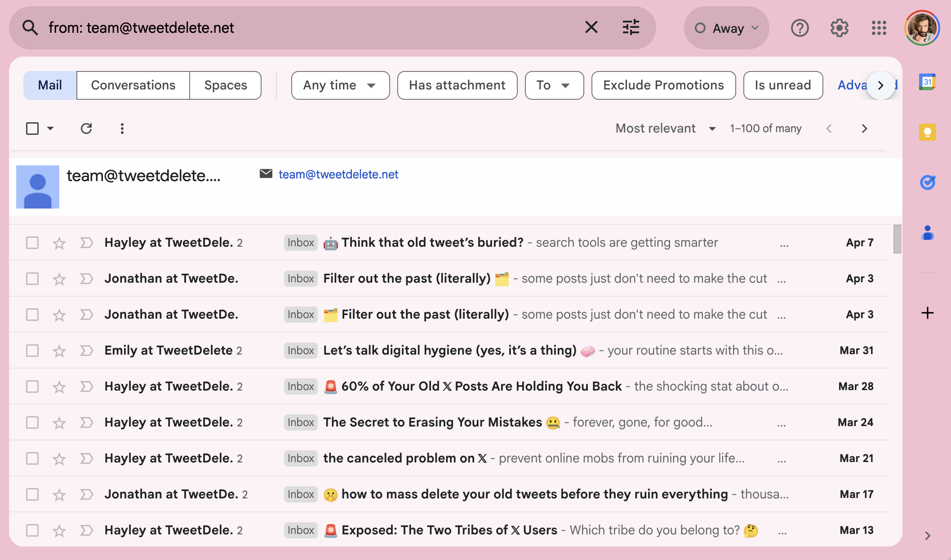Open the Most relevant sort dropdown

click(666, 129)
